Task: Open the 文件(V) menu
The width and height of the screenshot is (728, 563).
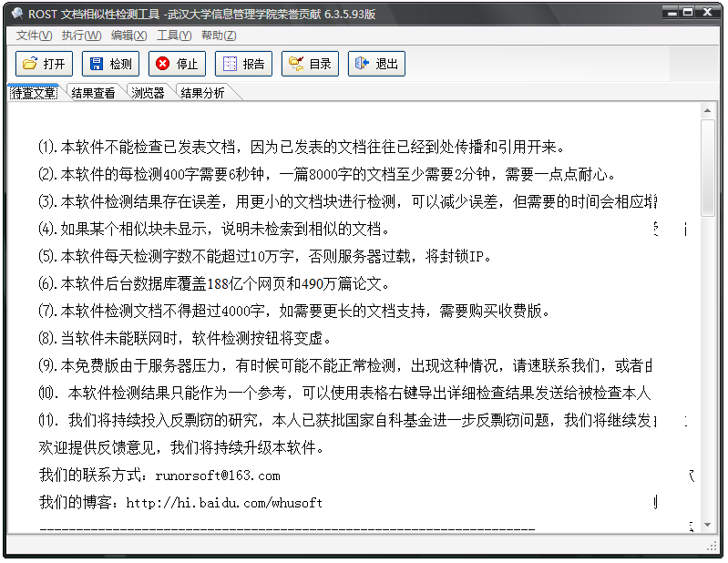Action: coord(34,36)
